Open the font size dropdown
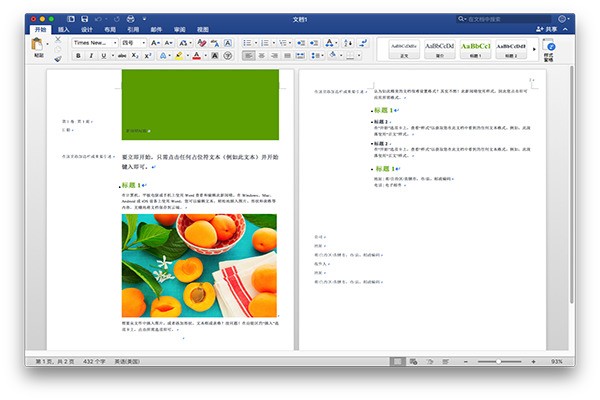 134,43
